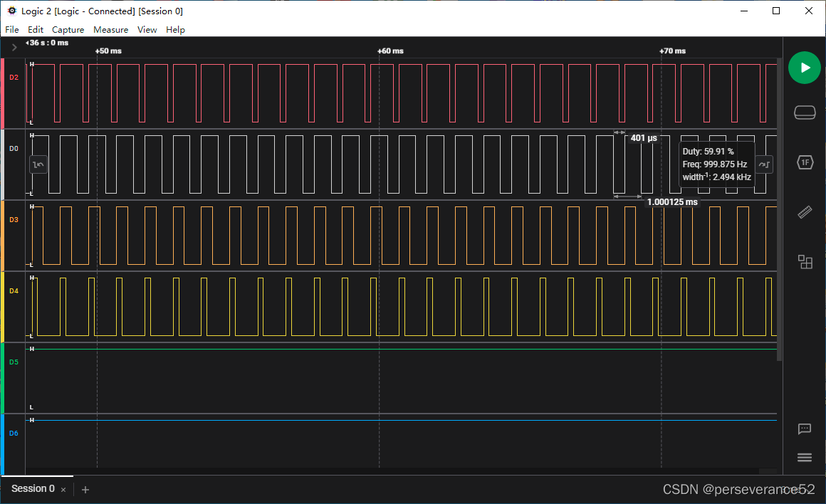826x504 pixels.
Task: Open the Analyzers panel icon
Action: 804,262
